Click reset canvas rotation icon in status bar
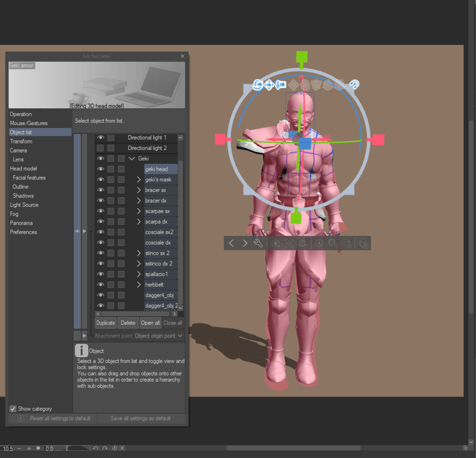 tap(115, 448)
